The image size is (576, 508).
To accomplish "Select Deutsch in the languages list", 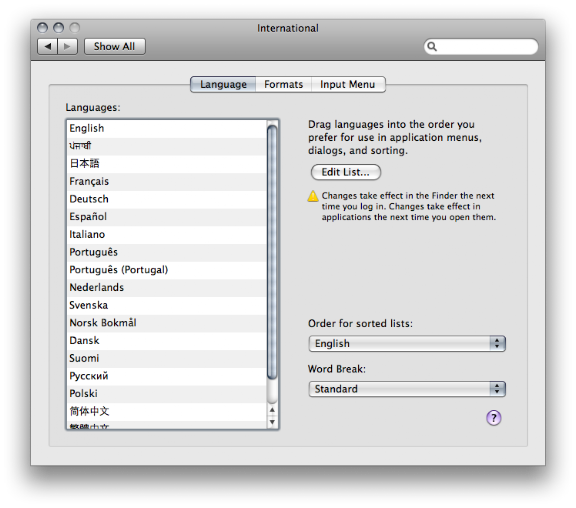I will [x=167, y=199].
